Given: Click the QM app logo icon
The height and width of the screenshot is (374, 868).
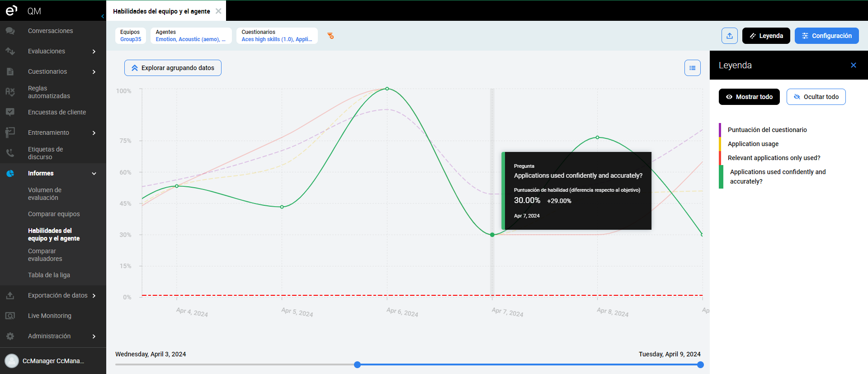Looking at the screenshot, I should [11, 10].
